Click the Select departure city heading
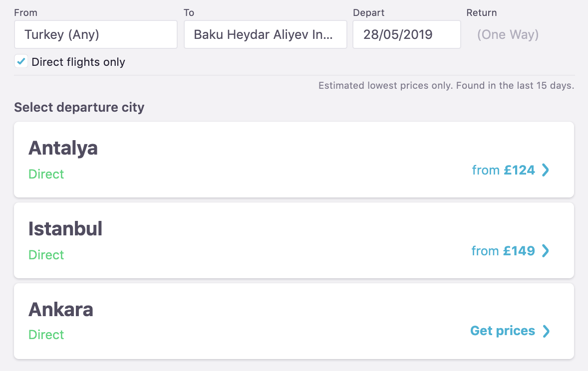The height and width of the screenshot is (371, 588). [x=79, y=107]
